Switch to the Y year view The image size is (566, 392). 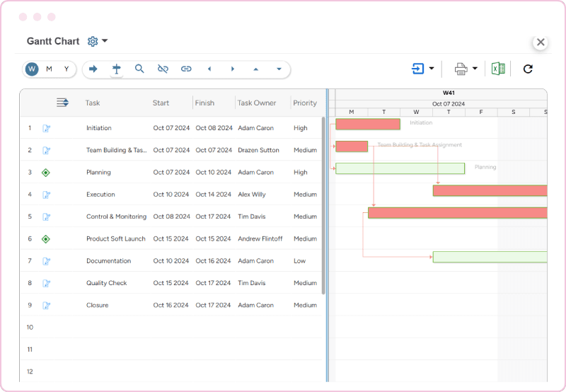pos(67,69)
